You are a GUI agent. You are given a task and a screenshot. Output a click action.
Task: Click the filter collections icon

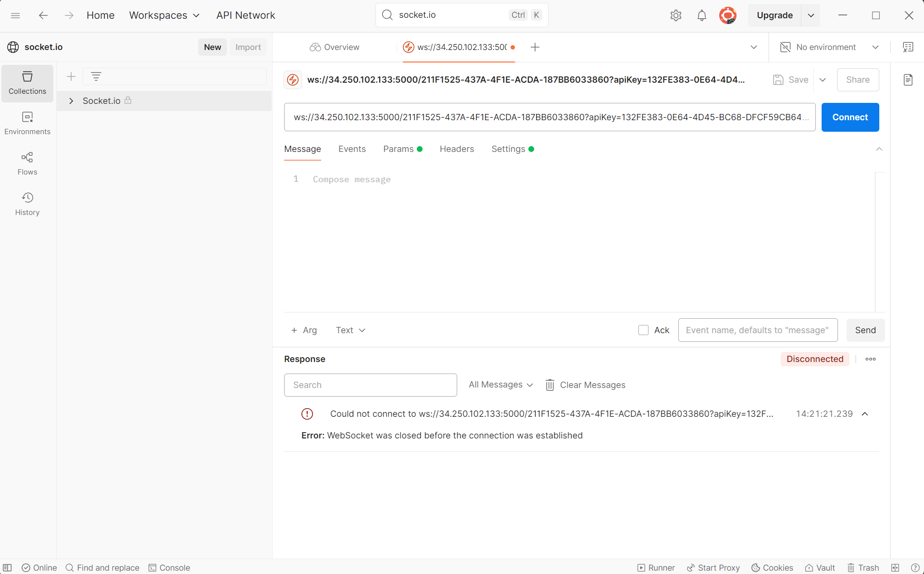[x=96, y=76]
